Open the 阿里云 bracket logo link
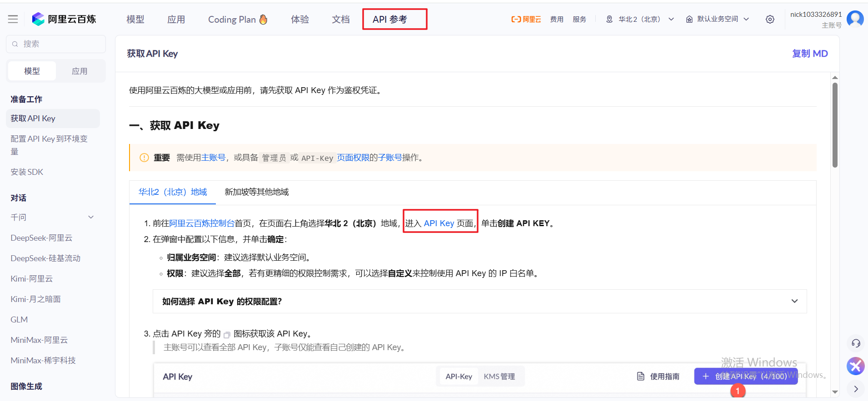Image resolution: width=868 pixels, height=401 pixels. click(x=526, y=19)
